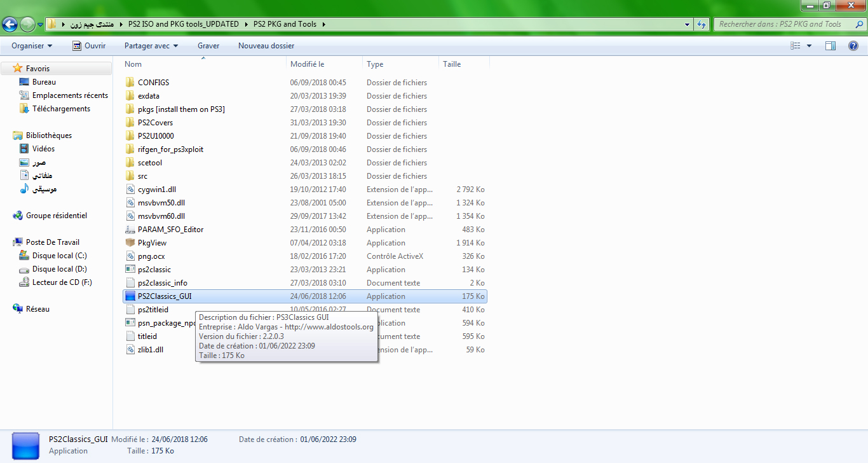Select the rifgen_for_ps3xploit folder
Image resolution: width=868 pixels, height=463 pixels.
[170, 149]
